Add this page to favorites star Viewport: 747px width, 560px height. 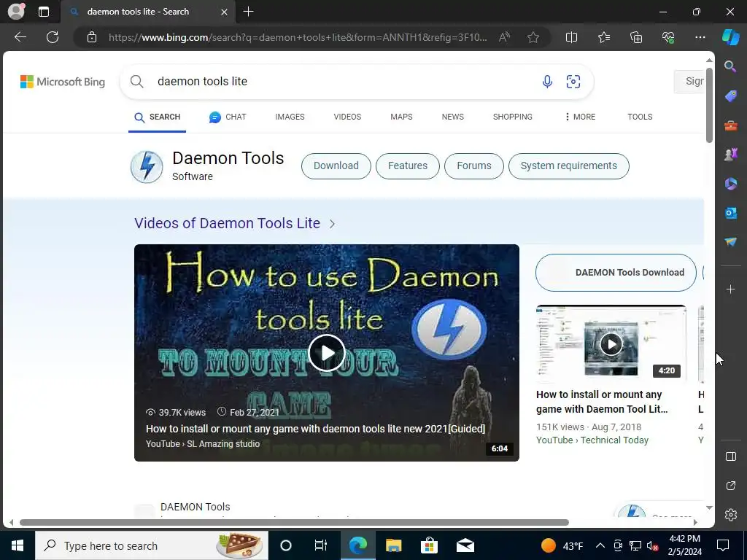(533, 37)
